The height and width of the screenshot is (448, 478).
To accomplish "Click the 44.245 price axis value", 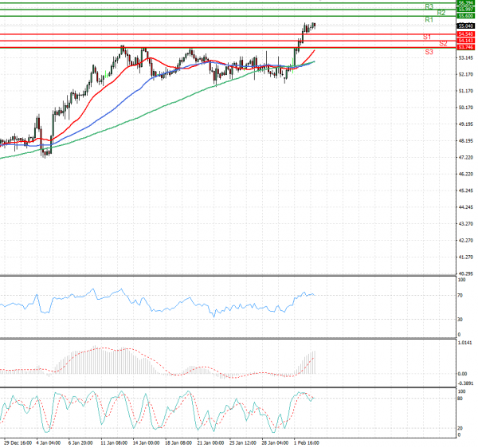I will [466, 207].
